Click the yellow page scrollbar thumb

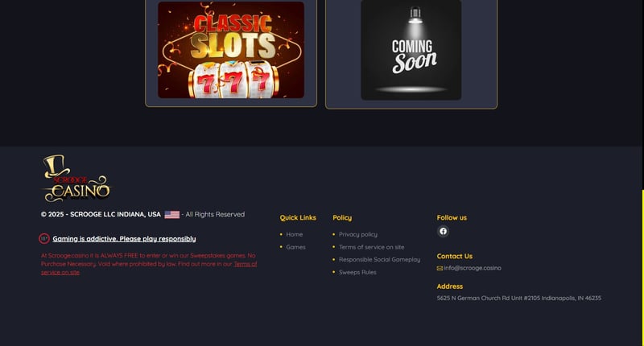pyautogui.click(x=642, y=268)
